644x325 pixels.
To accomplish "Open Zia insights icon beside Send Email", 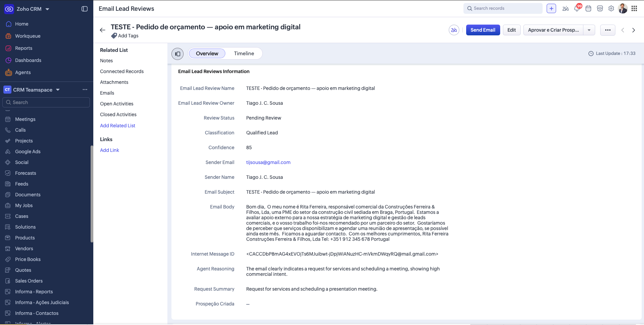I will [x=454, y=30].
